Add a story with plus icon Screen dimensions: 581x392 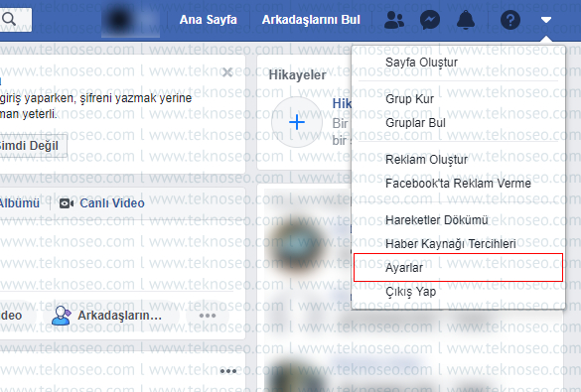(x=297, y=122)
